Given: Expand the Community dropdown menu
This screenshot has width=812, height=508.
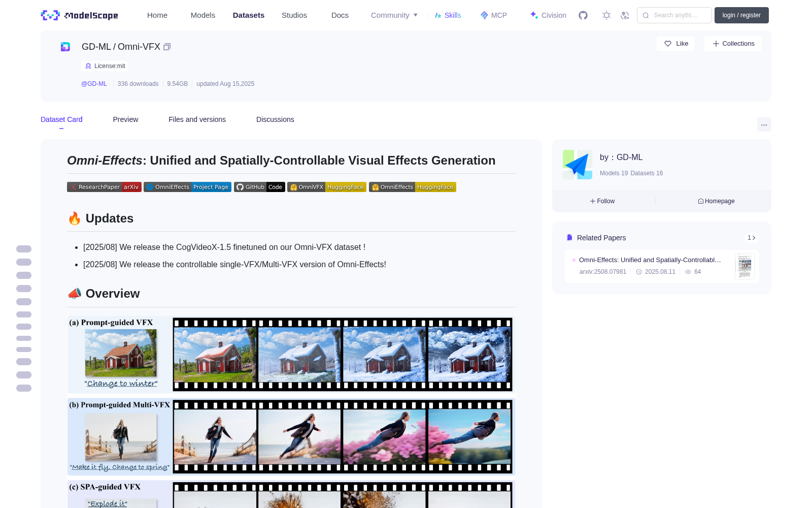Looking at the screenshot, I should (x=394, y=15).
